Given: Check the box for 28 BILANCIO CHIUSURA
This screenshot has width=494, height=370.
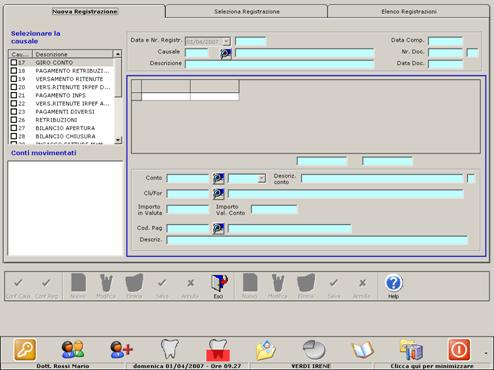Looking at the screenshot, I should tap(14, 136).
